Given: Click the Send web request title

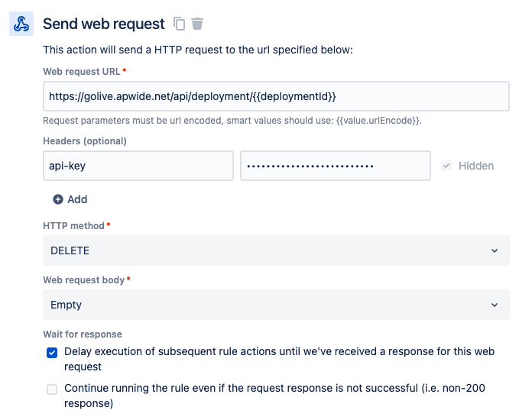Looking at the screenshot, I should [103, 24].
